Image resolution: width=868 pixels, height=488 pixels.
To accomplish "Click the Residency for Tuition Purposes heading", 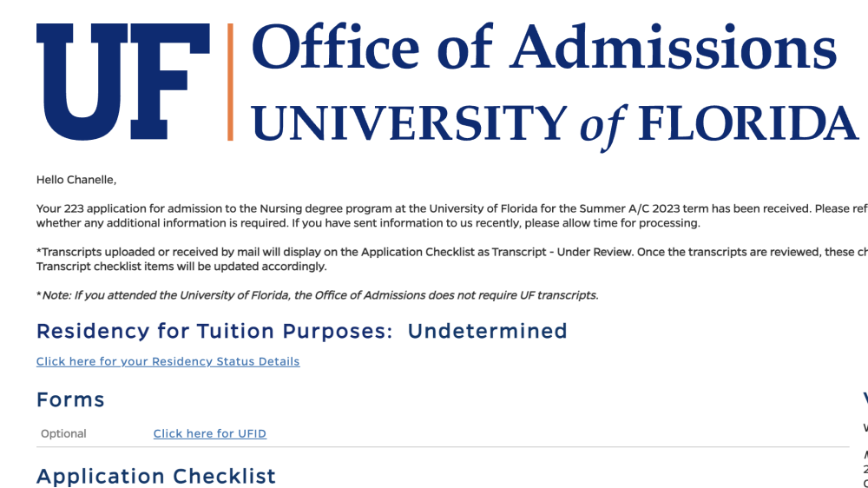I will click(214, 331).
